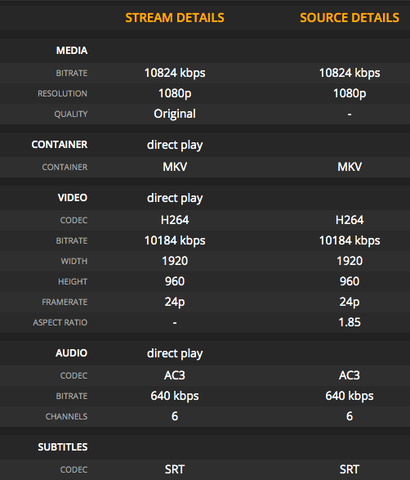Image resolution: width=410 pixels, height=480 pixels.
Task: Click the source subtitle codec SRT
Action: (x=349, y=469)
